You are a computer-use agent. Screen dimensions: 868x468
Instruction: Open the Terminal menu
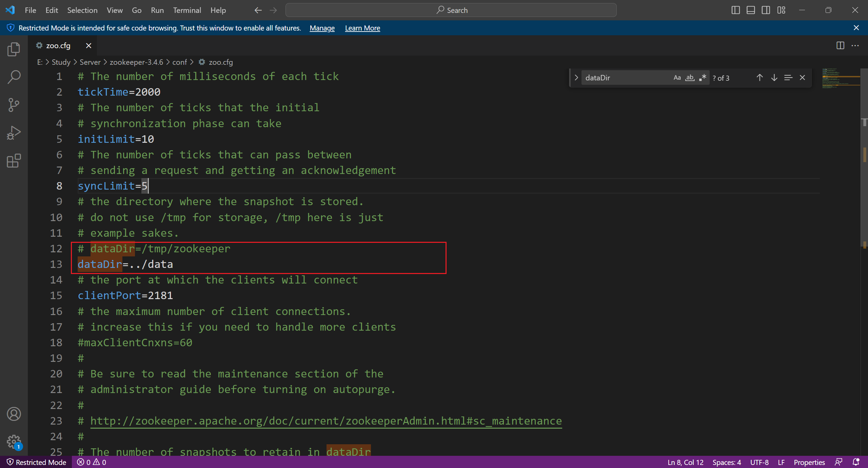[x=187, y=10]
